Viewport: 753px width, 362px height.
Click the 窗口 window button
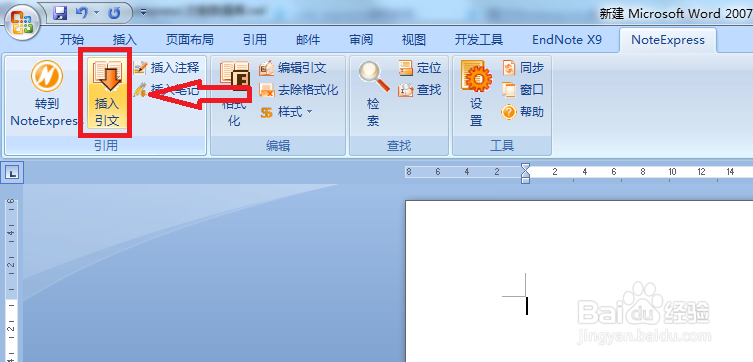click(x=523, y=90)
